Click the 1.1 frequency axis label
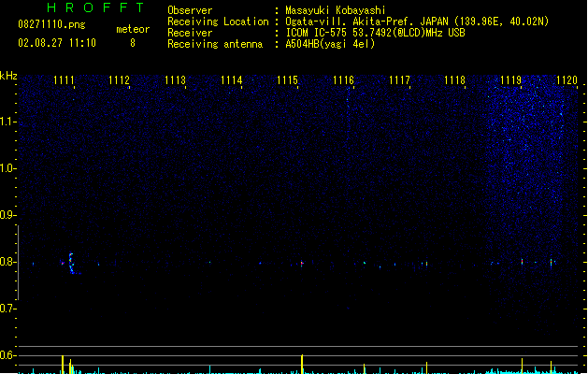This screenshot has height=374, width=588. click(x=8, y=122)
